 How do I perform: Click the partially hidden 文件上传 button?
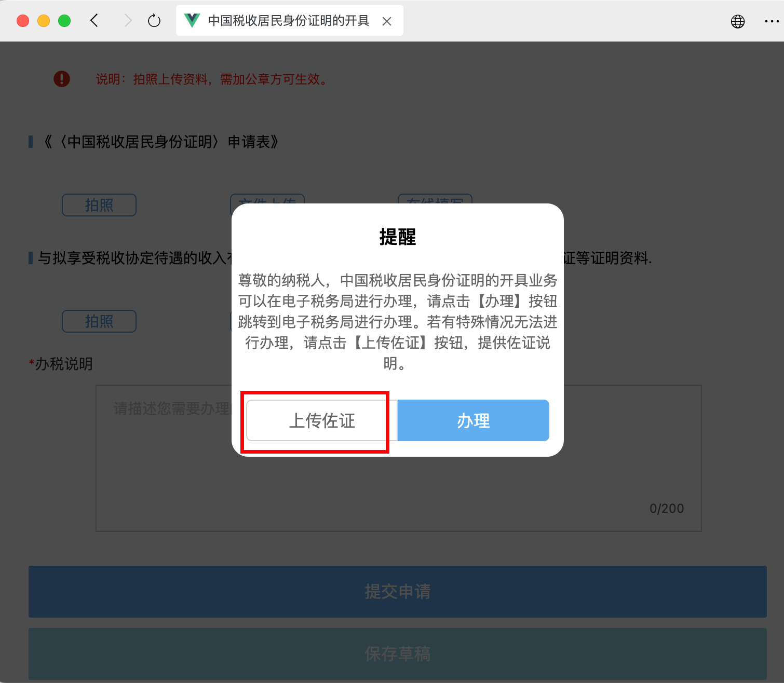point(267,199)
